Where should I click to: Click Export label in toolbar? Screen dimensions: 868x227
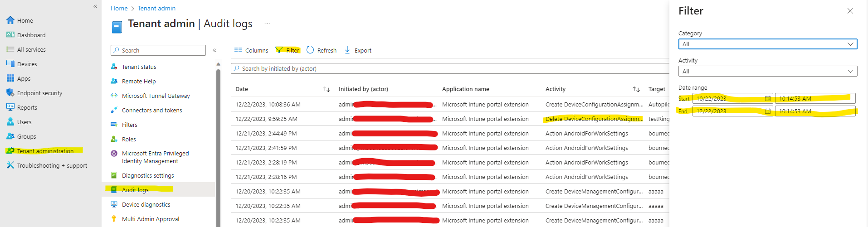(363, 50)
